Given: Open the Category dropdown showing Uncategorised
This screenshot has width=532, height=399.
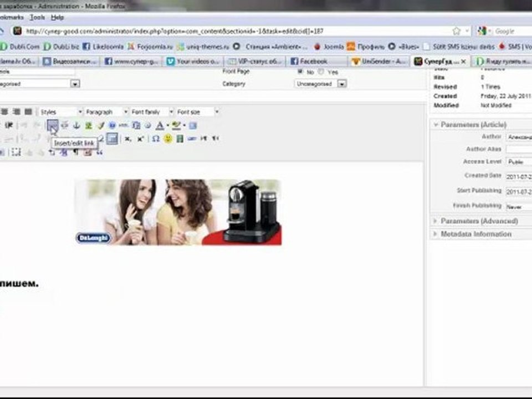Looking at the screenshot, I should (320, 84).
